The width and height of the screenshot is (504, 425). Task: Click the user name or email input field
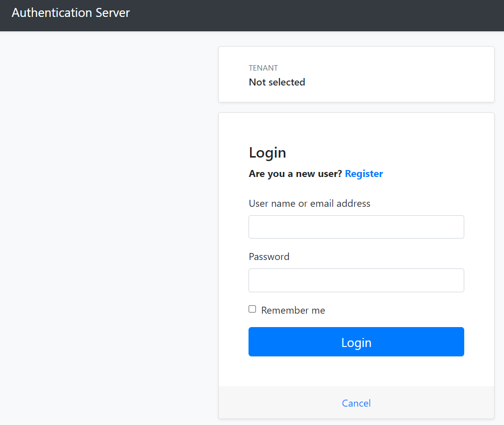pyautogui.click(x=356, y=227)
